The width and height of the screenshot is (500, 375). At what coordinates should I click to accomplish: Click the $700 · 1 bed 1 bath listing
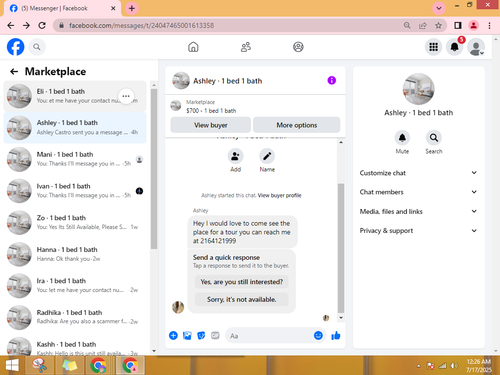211,111
